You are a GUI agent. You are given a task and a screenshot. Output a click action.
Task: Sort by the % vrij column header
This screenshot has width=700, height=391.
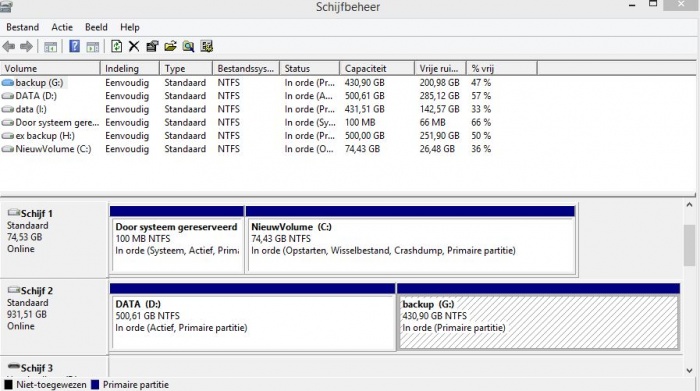click(502, 68)
